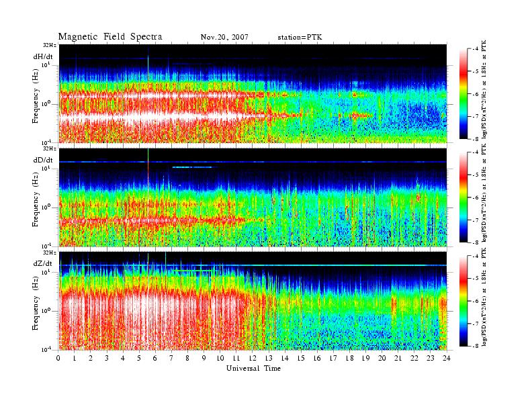Click the '9' tick on Universal Time axis

[x=204, y=358]
